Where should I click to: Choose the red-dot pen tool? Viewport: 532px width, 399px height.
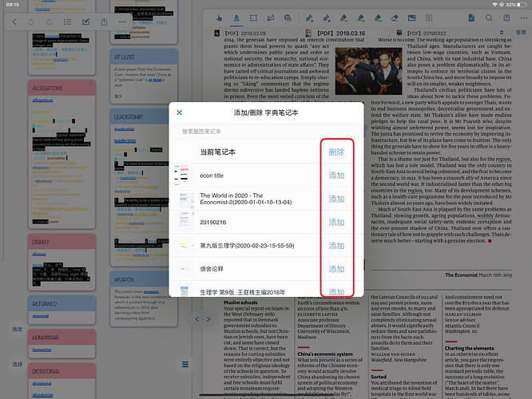[309, 18]
